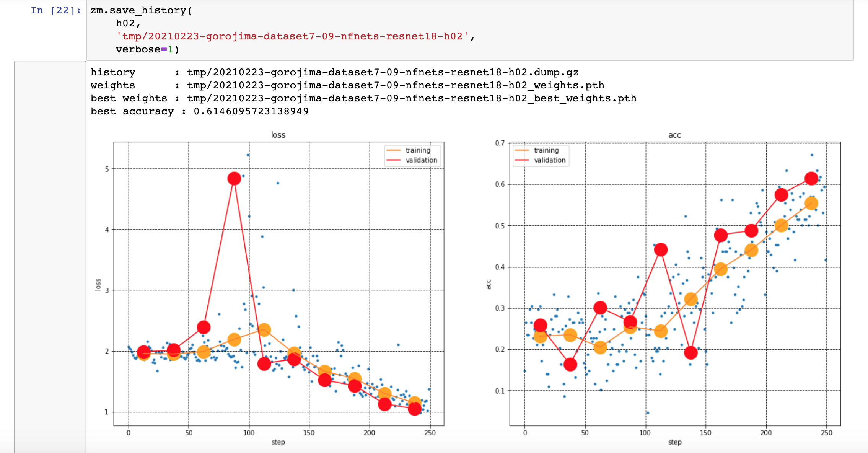Click the step axis label under loss plot
Screen dimensions: 868x453
click(278, 442)
